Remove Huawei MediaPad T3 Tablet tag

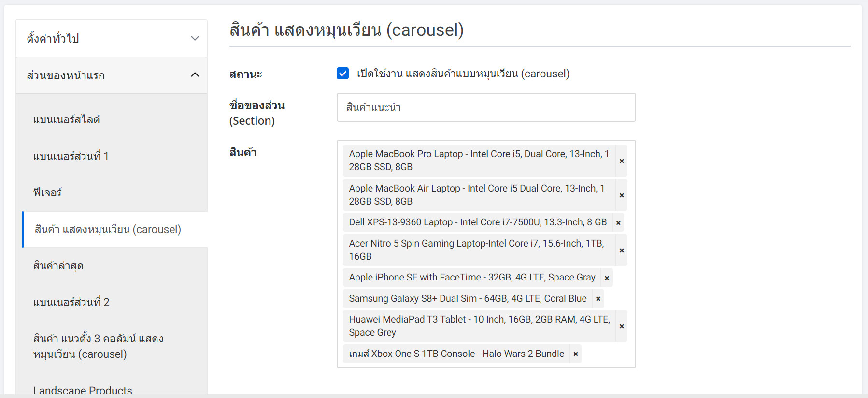tap(622, 326)
